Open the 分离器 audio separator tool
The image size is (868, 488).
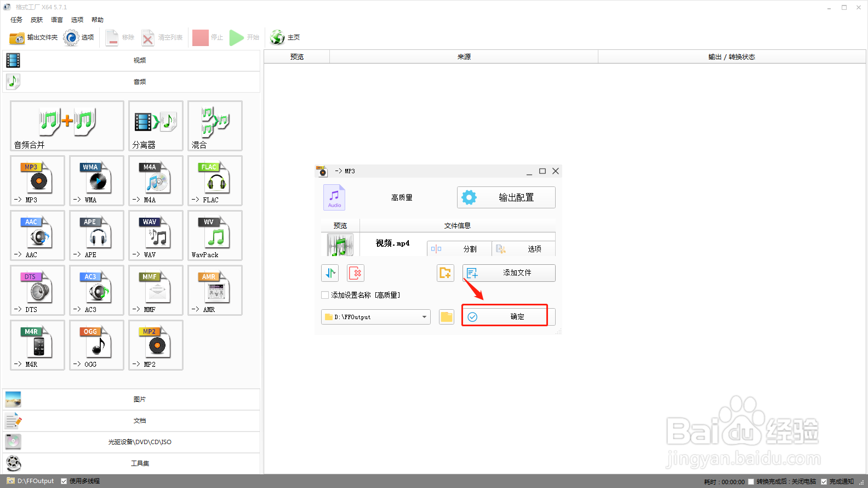[x=156, y=126]
